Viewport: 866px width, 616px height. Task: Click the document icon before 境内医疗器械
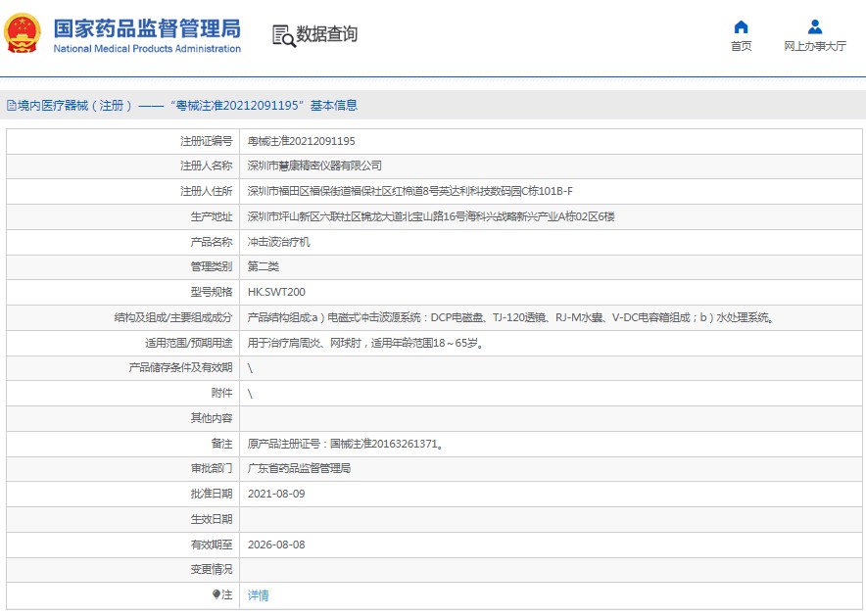click(11, 106)
